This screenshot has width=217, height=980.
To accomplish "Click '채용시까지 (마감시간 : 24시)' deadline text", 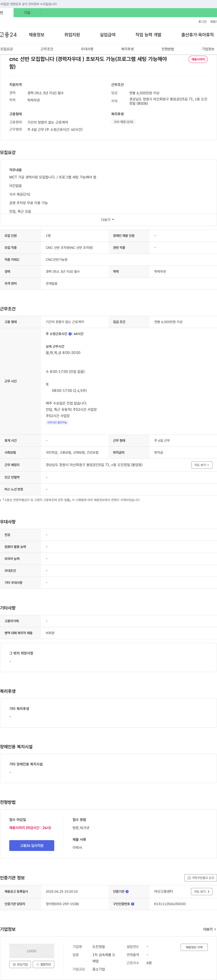I will coord(30,827).
